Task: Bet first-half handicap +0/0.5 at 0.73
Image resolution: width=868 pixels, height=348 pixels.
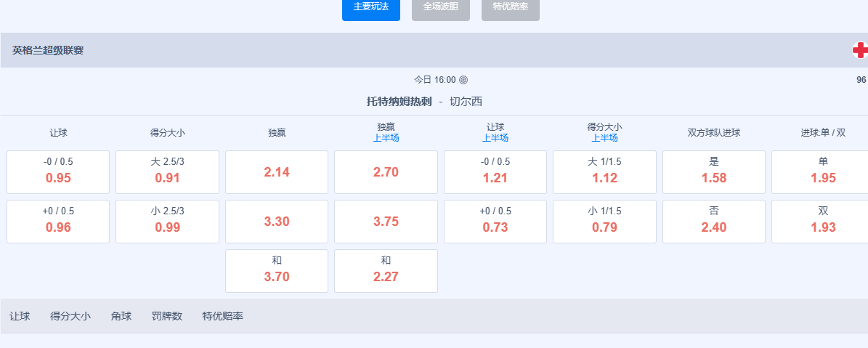Action: 495,222
